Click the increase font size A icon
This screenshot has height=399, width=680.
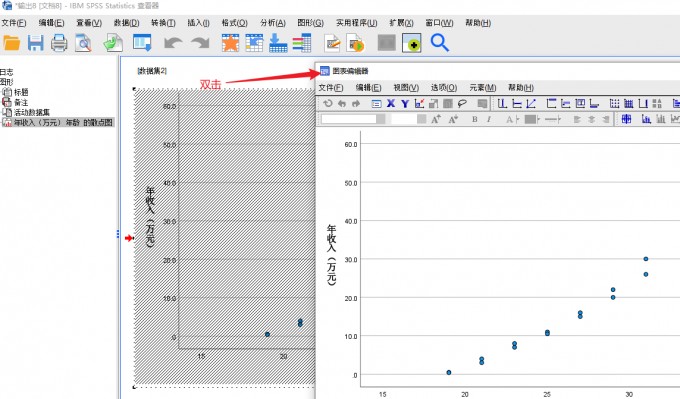pyautogui.click(x=436, y=119)
